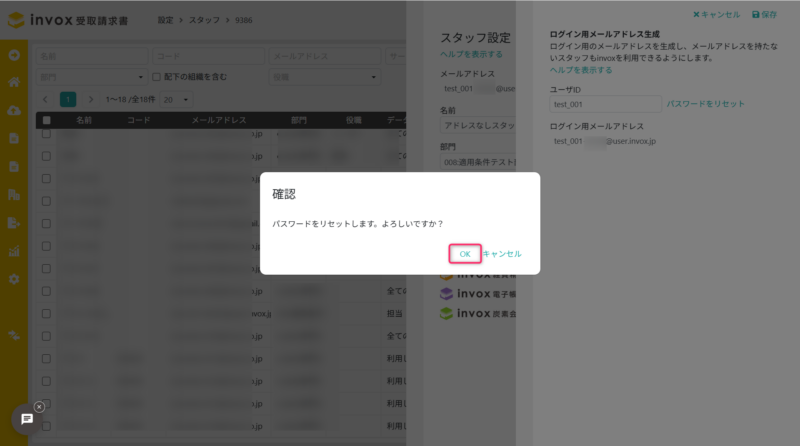This screenshot has height=446, width=800.
Task: Click the コード search field
Action: click(x=209, y=56)
